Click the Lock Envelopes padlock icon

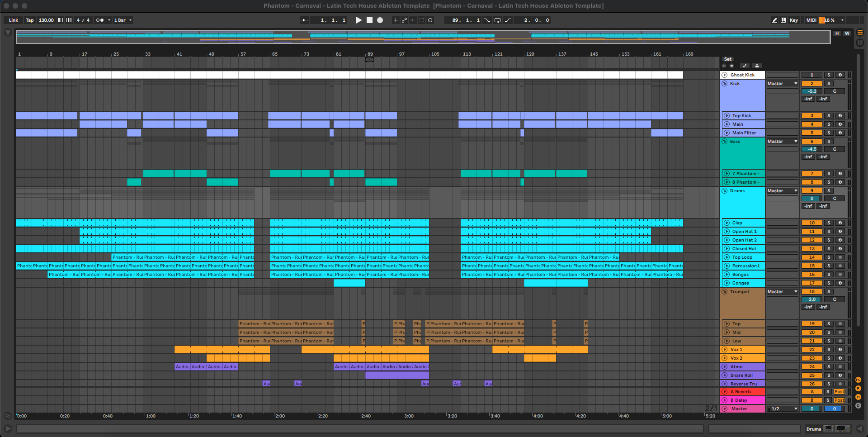click(757, 66)
